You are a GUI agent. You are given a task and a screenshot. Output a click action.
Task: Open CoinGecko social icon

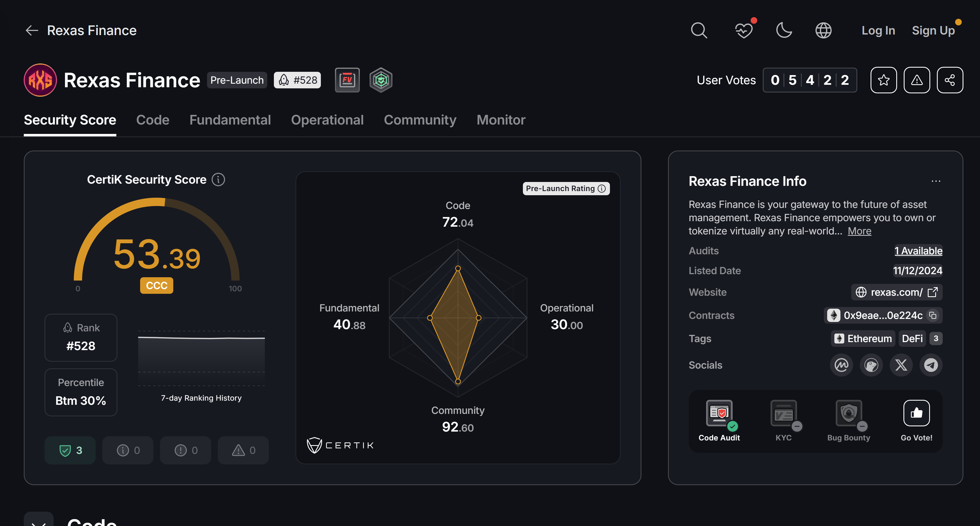point(871,365)
